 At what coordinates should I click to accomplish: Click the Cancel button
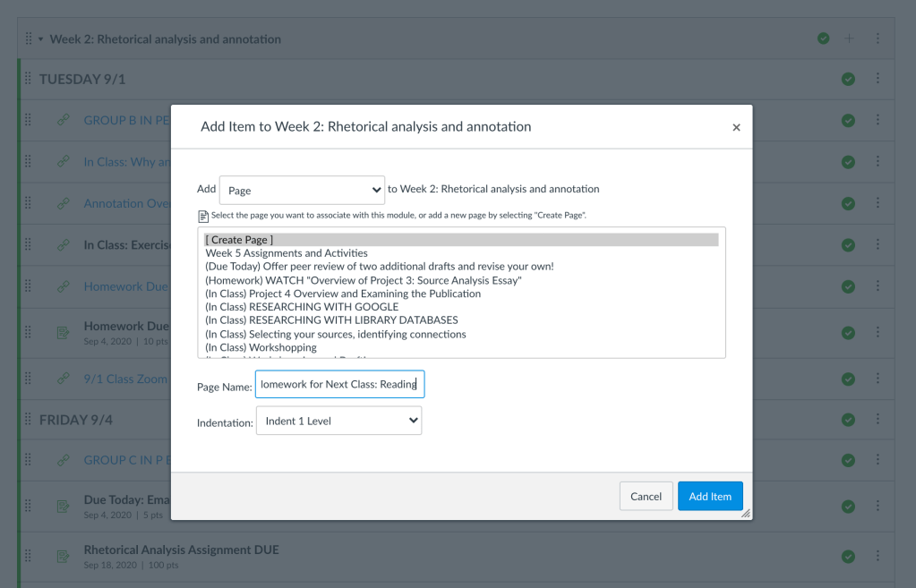pyautogui.click(x=646, y=496)
